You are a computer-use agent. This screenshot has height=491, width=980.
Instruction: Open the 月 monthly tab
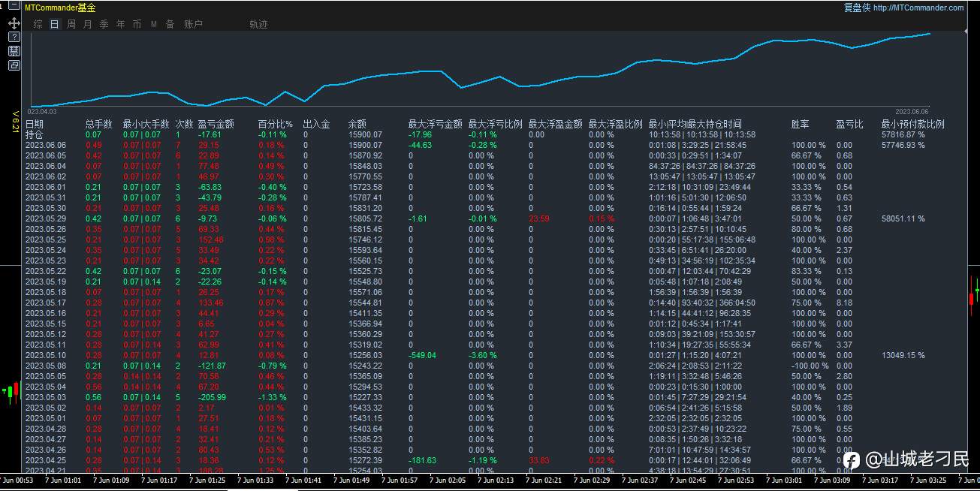click(88, 24)
